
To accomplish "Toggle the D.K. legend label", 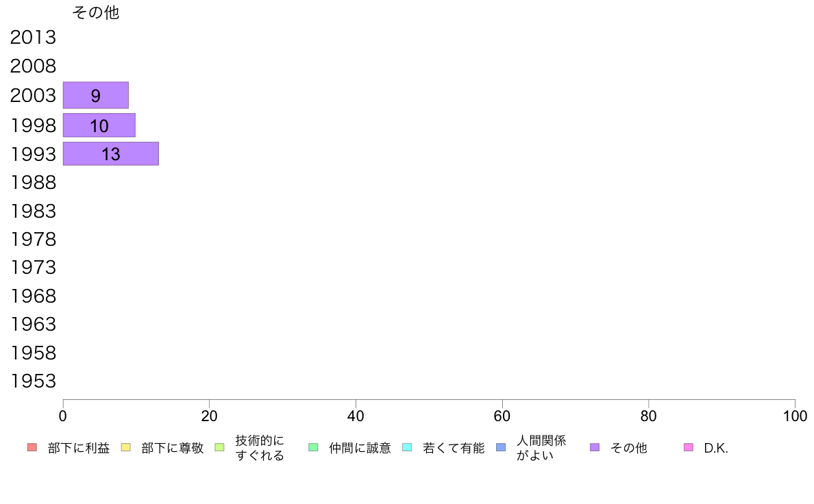I will click(716, 449).
